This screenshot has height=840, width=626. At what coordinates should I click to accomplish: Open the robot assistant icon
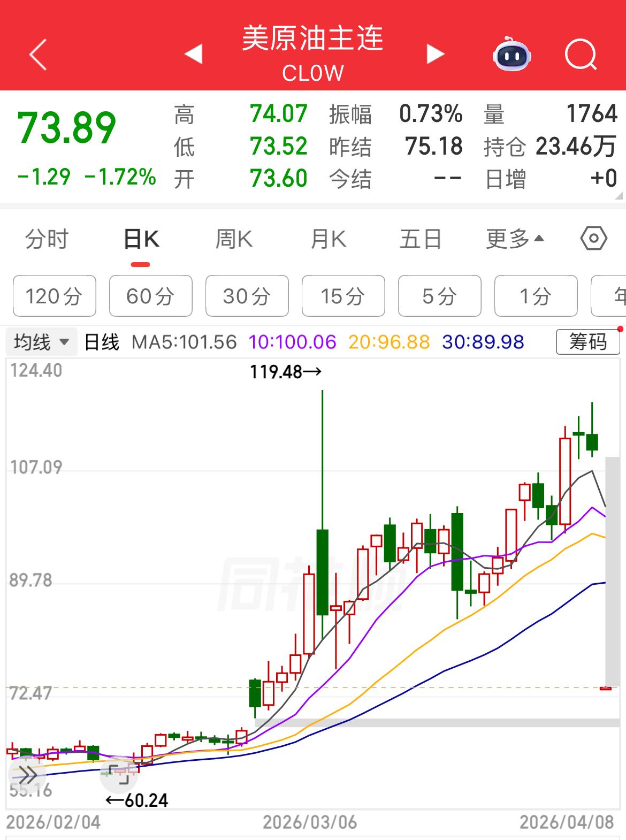(512, 54)
